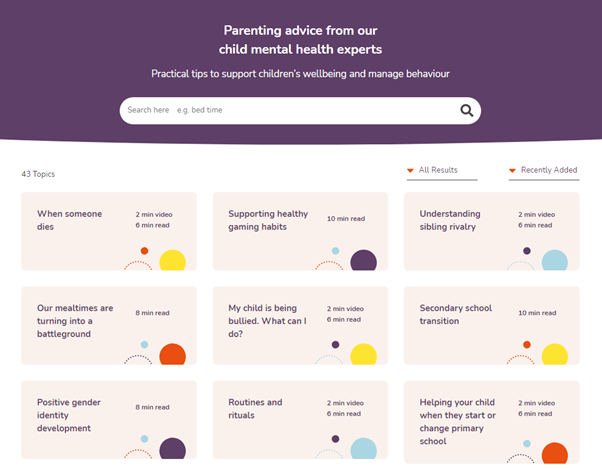Open Helping your child start primary school

491,422
